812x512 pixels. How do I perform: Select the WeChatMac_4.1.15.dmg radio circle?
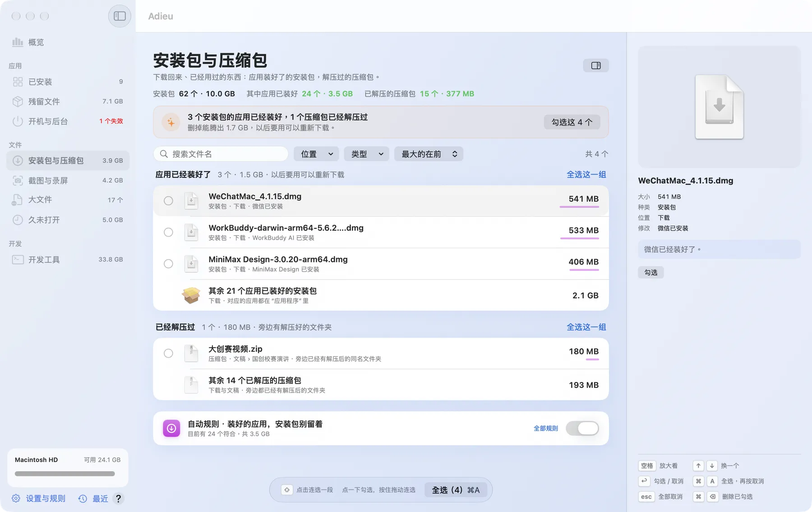[168, 201]
